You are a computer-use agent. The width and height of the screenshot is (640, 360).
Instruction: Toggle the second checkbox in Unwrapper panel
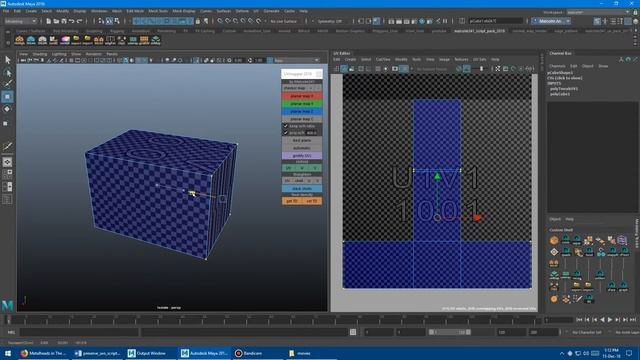[285, 133]
